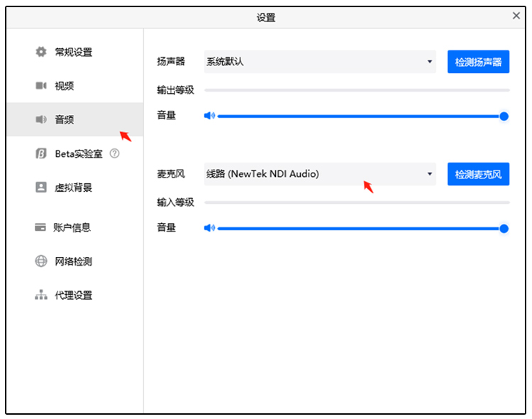Click the portrait icon for 虚拟背景
This screenshot has width=532, height=419.
click(x=41, y=187)
